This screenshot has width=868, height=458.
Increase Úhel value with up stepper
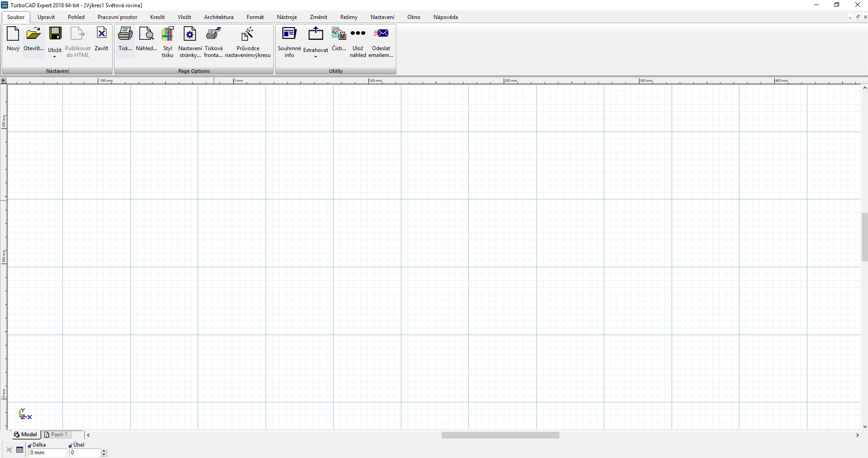(x=104, y=451)
